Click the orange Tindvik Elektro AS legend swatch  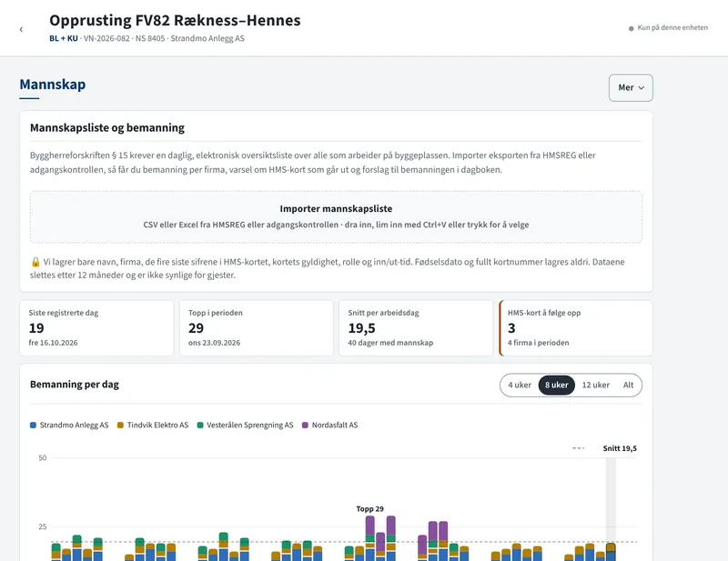click(x=120, y=425)
